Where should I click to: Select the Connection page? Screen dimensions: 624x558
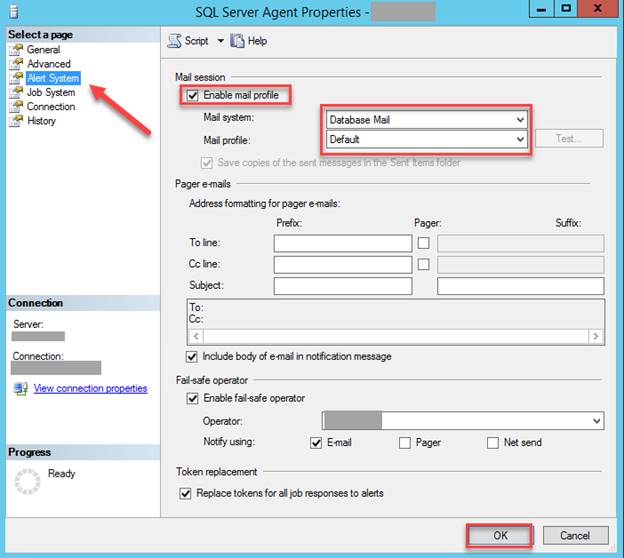51,107
